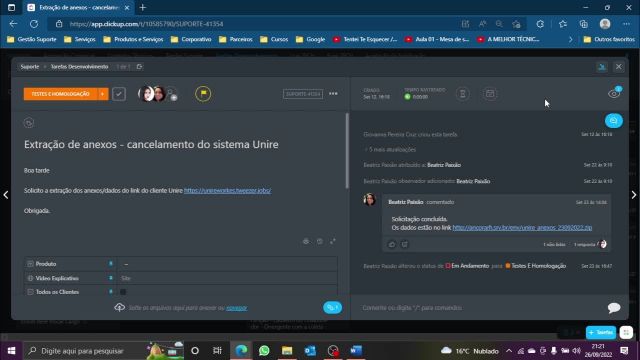This screenshot has width=640, height=360.
Task: Open a new browser tab with plus
Action: coord(143,7)
